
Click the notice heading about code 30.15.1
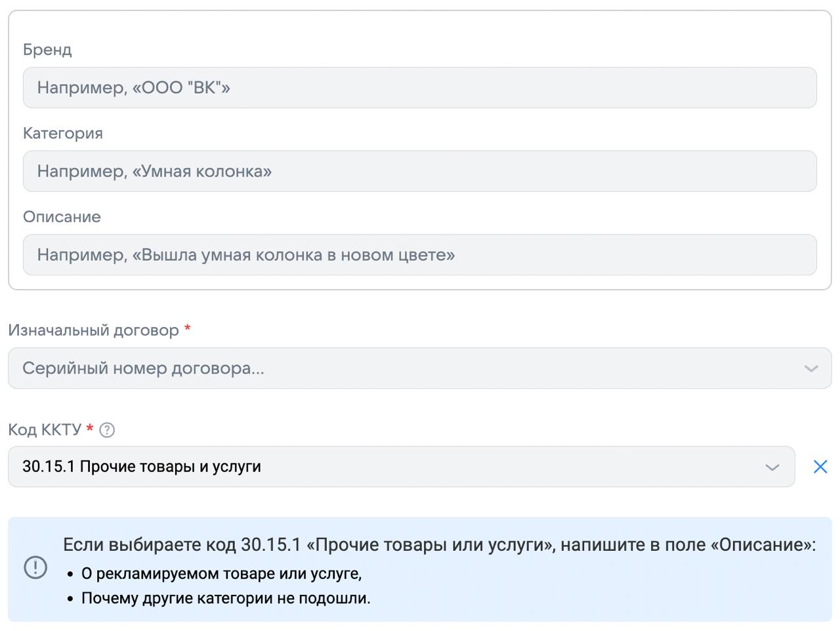(x=439, y=544)
